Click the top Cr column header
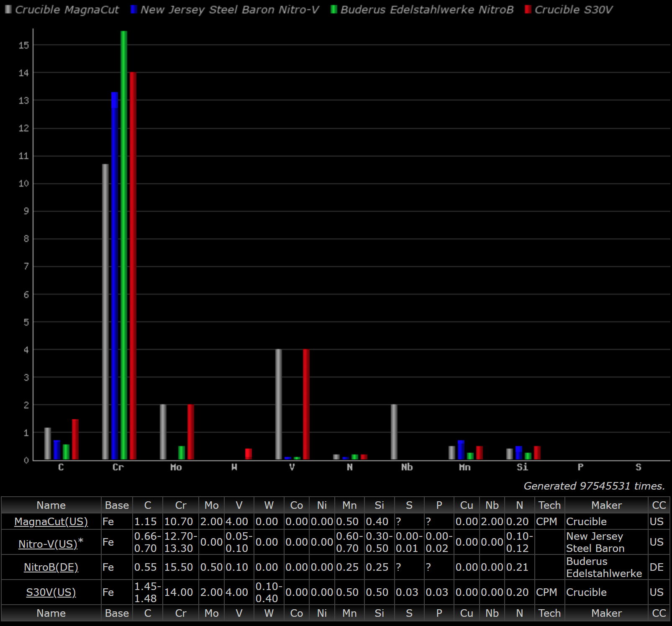Viewport: 672px width, 626px height. (181, 505)
